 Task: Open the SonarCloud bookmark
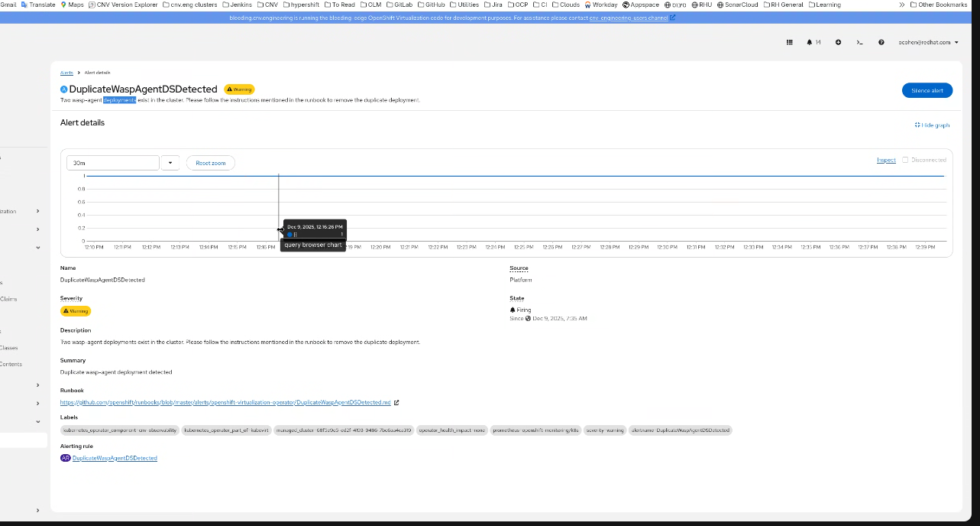coord(737,5)
